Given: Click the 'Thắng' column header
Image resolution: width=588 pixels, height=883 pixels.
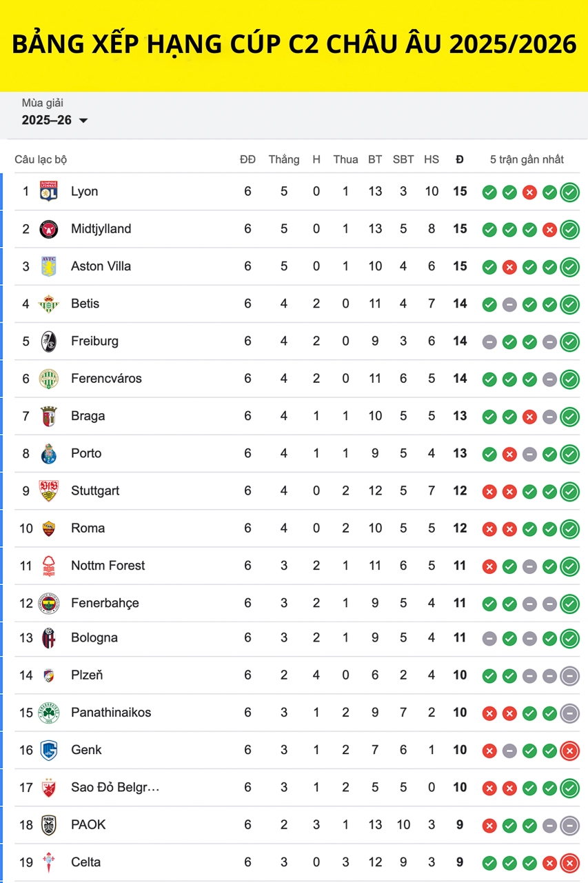Looking at the screenshot, I should pos(283,159).
